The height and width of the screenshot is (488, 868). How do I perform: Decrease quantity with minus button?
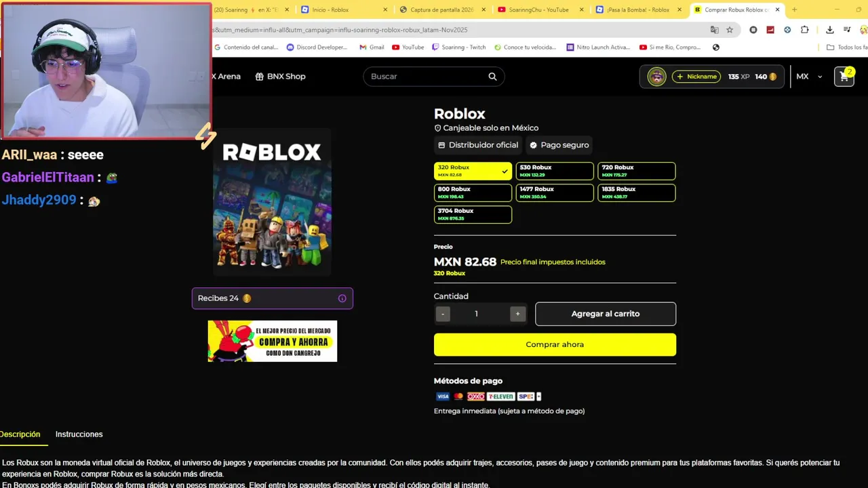click(443, 314)
